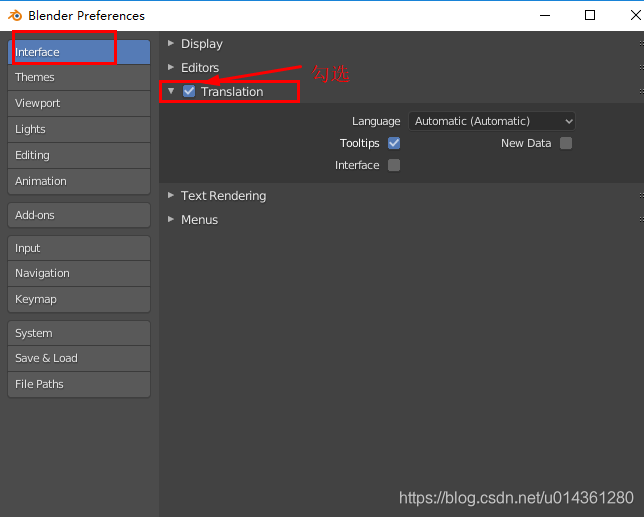Enable the Interface translation checkbox
This screenshot has height=517, width=644.
tap(394, 165)
